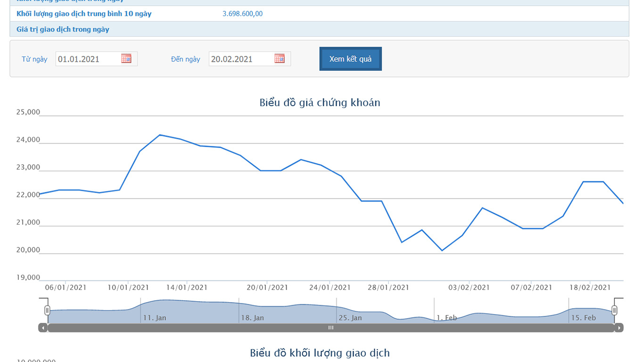Click the price line's highest peak point

160,135
